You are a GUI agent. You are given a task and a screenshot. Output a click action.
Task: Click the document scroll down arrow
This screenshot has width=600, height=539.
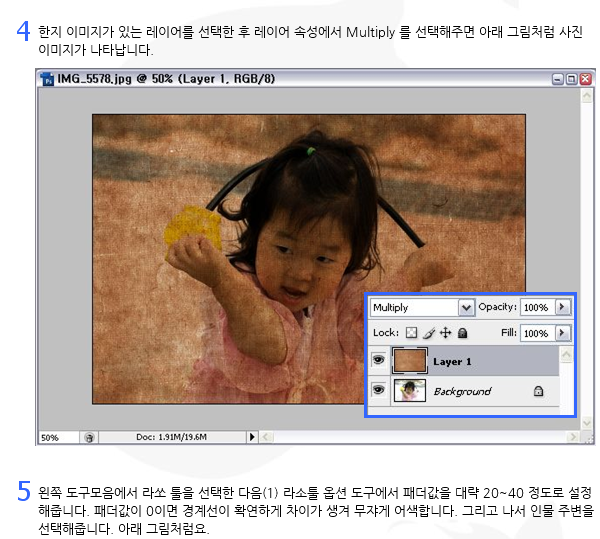587,423
